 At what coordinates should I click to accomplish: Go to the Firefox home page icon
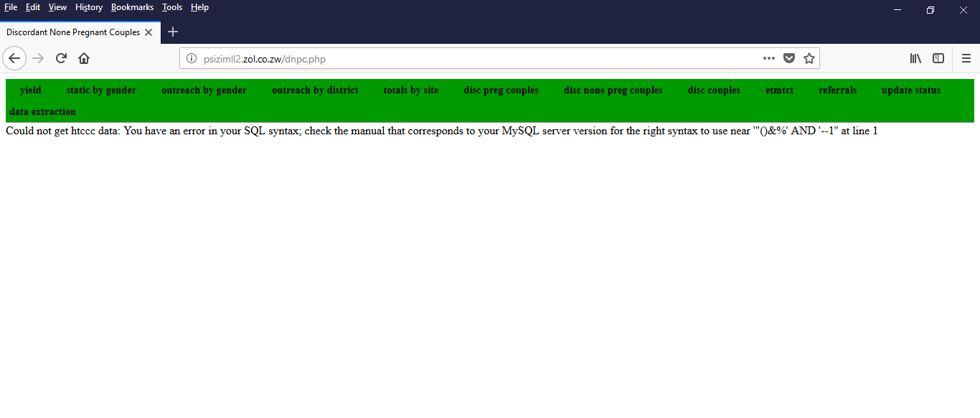[x=84, y=58]
